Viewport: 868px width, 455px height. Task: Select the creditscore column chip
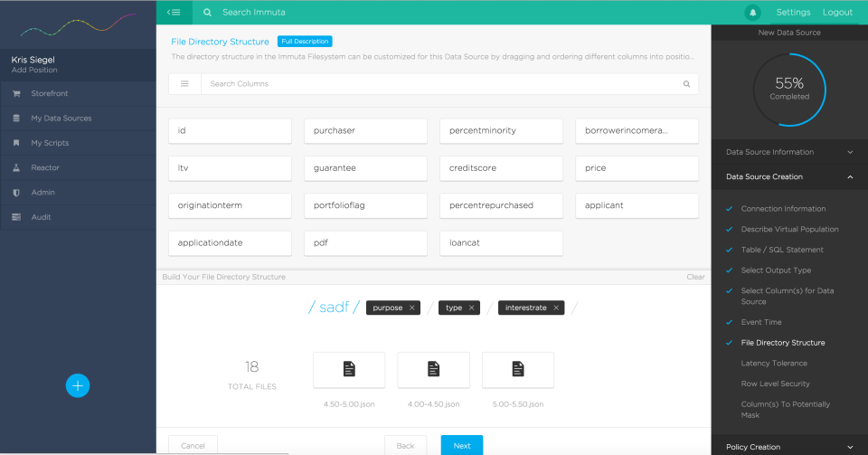501,168
